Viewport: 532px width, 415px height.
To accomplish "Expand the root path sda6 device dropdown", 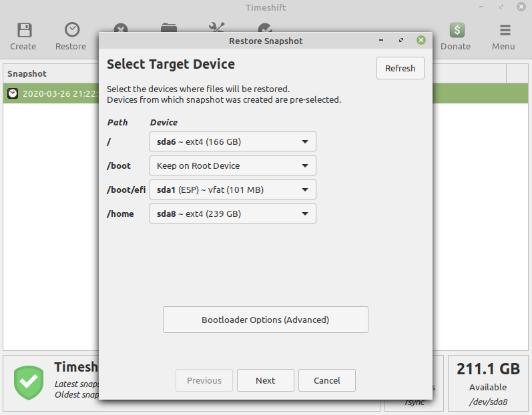I will point(232,141).
